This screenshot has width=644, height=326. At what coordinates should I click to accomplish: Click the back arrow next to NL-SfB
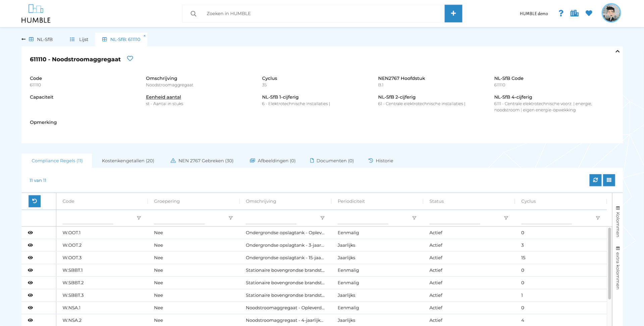(23, 39)
